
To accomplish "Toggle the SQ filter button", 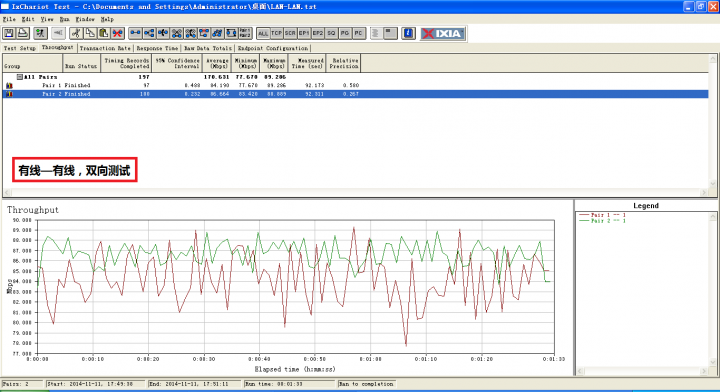I will 332,33.
